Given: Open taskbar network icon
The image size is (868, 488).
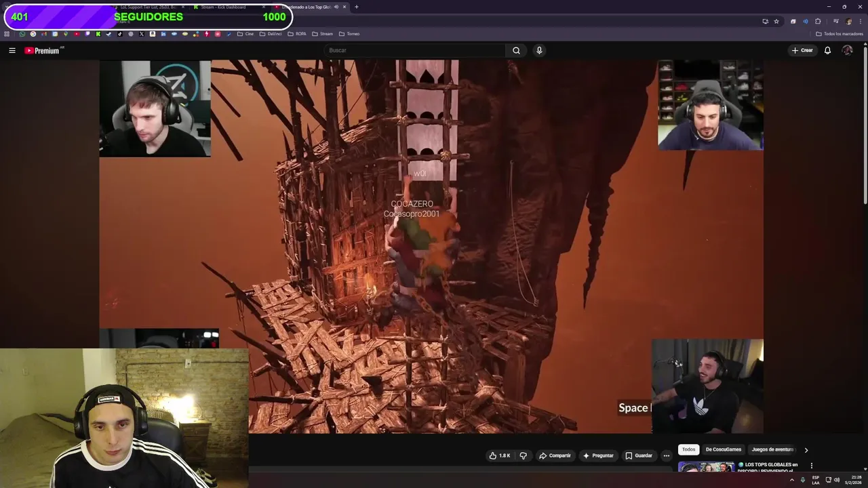Looking at the screenshot, I should pyautogui.click(x=829, y=480).
